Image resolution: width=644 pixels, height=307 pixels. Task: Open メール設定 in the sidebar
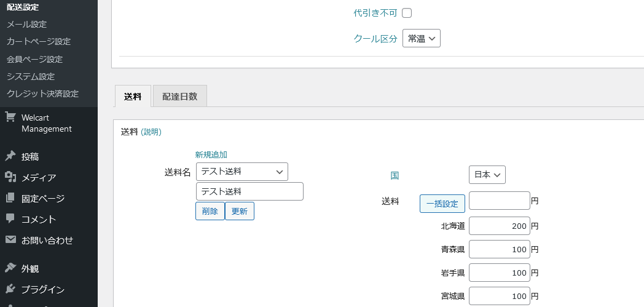click(26, 24)
